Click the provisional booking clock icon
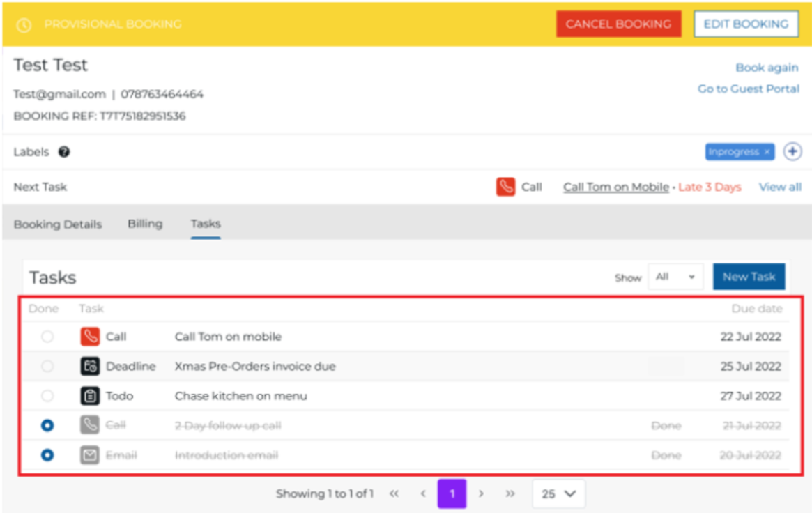Viewport: 812px width, 513px height. coord(24,24)
